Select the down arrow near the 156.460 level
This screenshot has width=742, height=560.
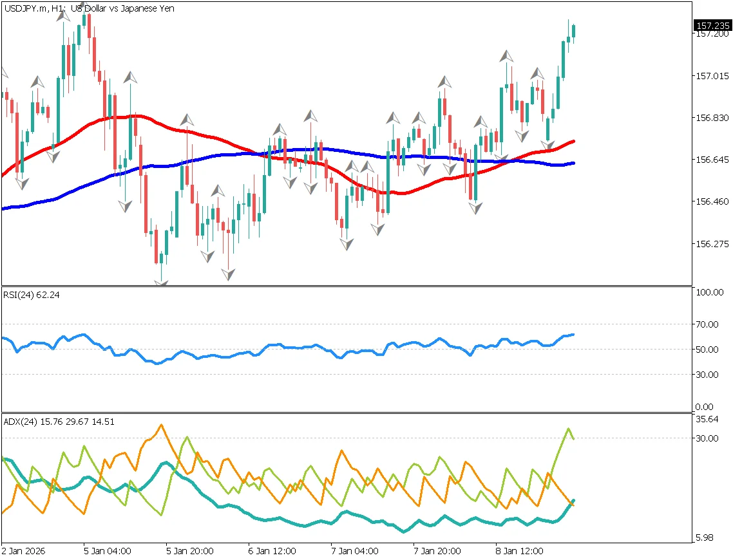point(475,209)
